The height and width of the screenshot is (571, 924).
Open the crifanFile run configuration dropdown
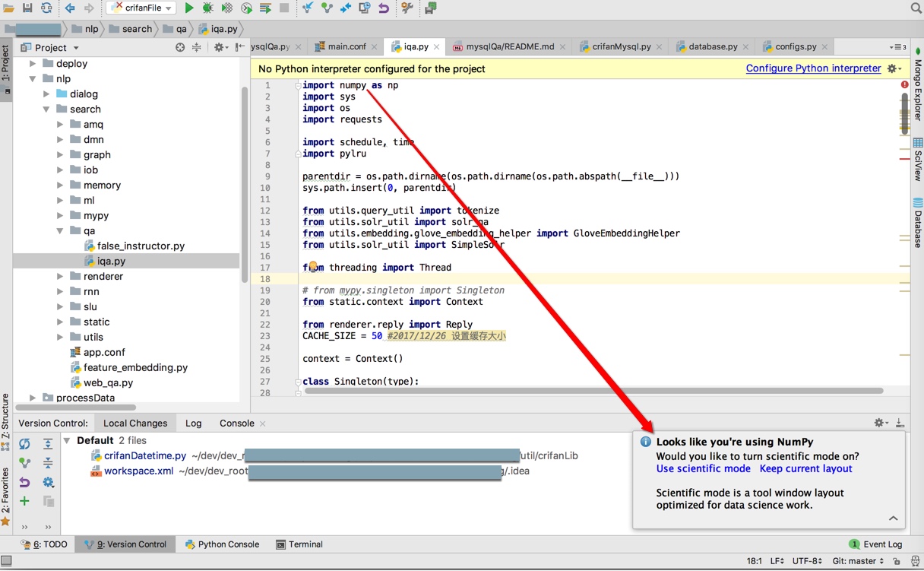point(141,8)
